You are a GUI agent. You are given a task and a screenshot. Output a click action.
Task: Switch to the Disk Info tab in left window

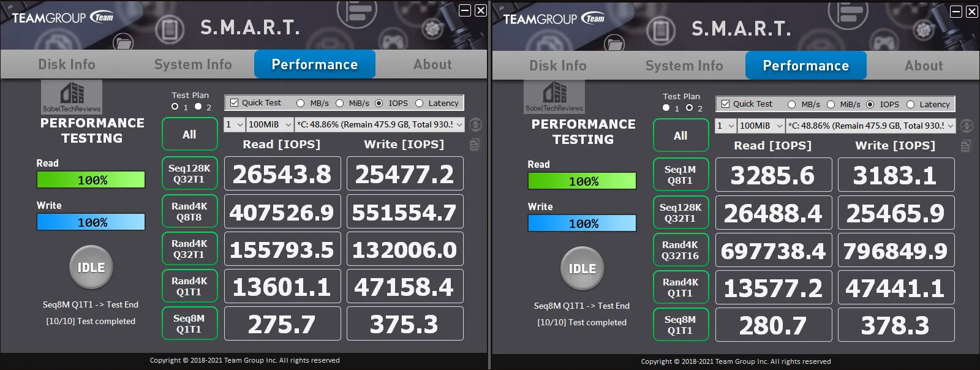(x=67, y=64)
